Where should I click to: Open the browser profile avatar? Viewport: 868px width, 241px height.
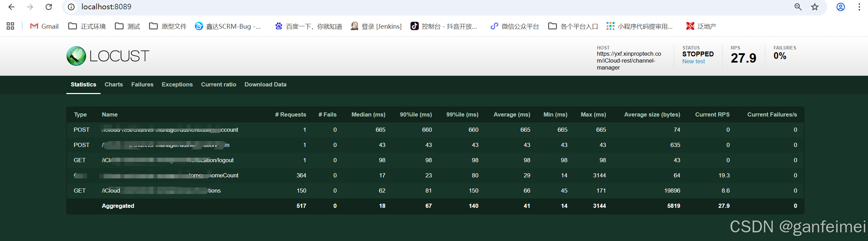tap(841, 7)
